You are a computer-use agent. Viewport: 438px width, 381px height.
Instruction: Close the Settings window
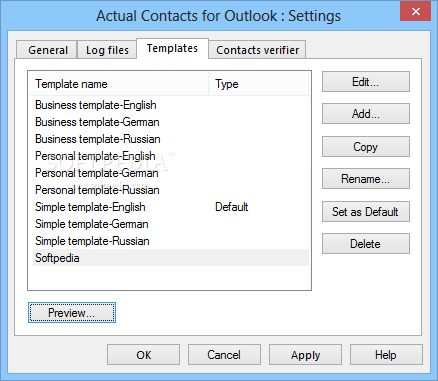[415, 12]
